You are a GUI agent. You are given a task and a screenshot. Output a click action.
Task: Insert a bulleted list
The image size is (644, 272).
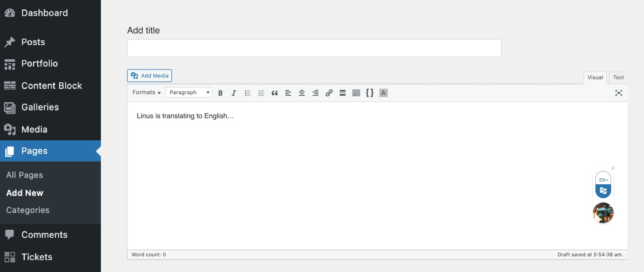248,93
